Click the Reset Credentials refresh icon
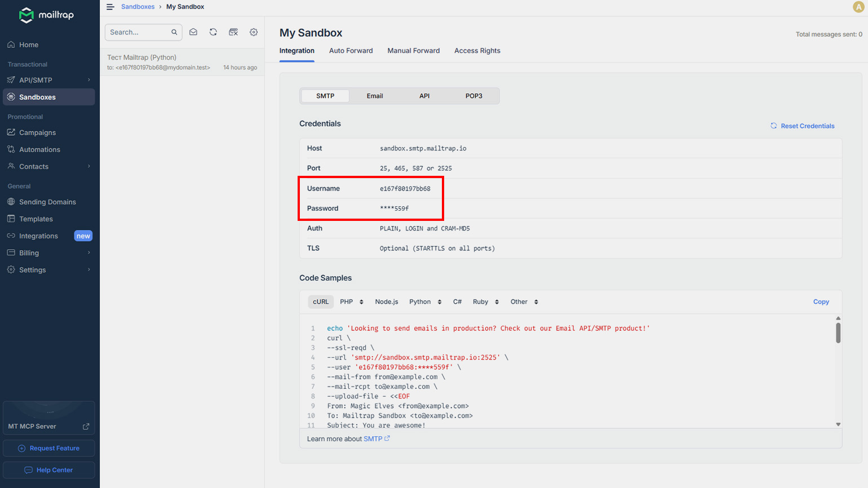868x488 pixels. click(x=774, y=126)
